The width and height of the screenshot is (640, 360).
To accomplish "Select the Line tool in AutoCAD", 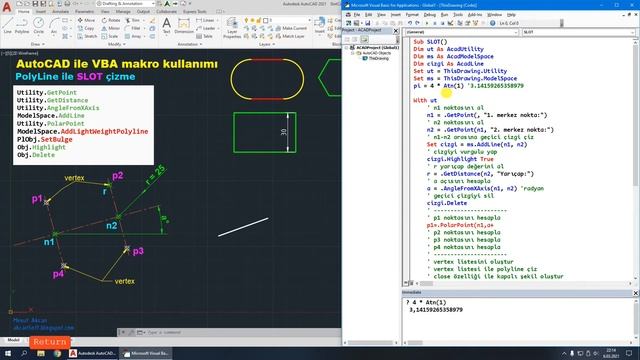I will [x=7, y=25].
